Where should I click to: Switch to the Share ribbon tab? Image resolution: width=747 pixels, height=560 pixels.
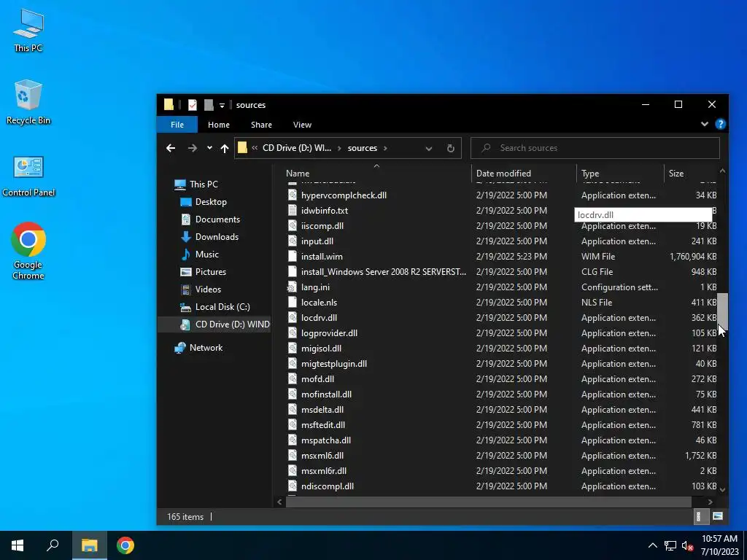[262, 125]
